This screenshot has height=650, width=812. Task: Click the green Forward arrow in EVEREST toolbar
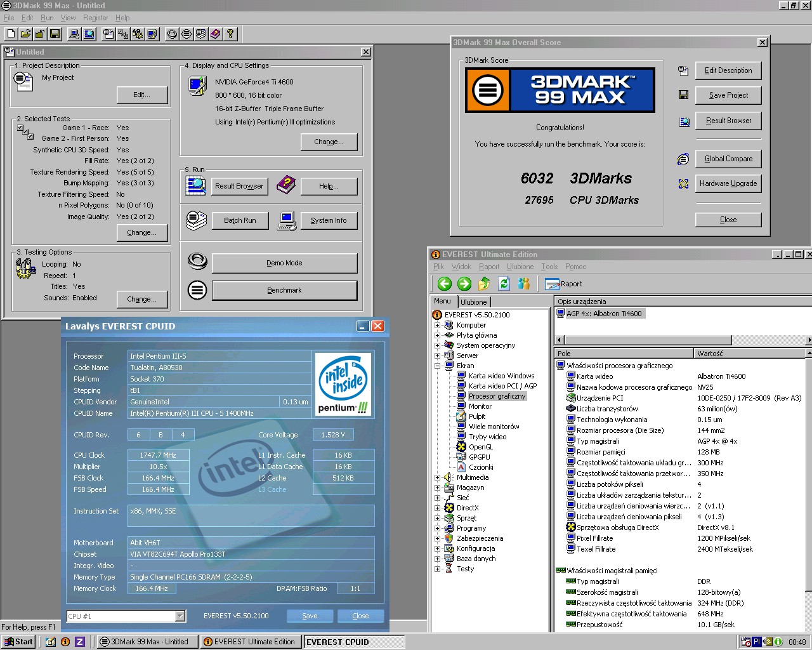point(464,284)
